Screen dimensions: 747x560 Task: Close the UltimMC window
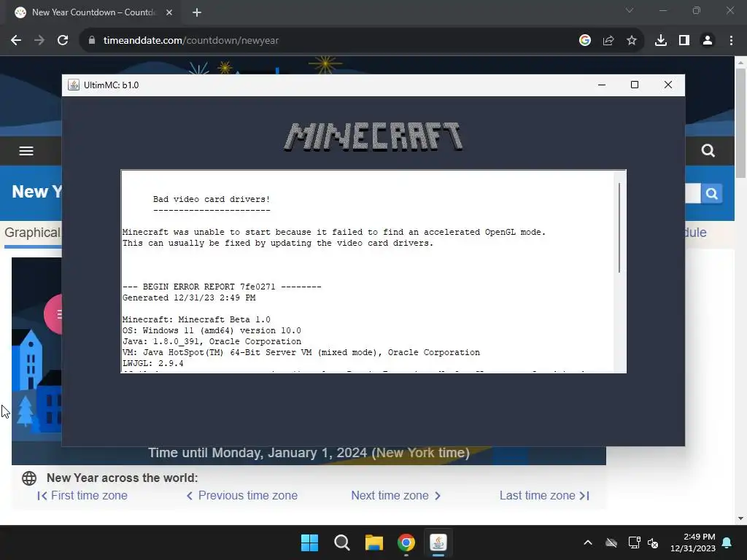(x=668, y=85)
